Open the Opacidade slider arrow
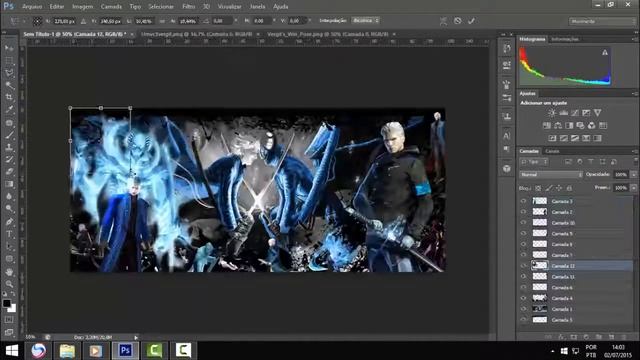The image size is (640, 360). pyautogui.click(x=633, y=175)
